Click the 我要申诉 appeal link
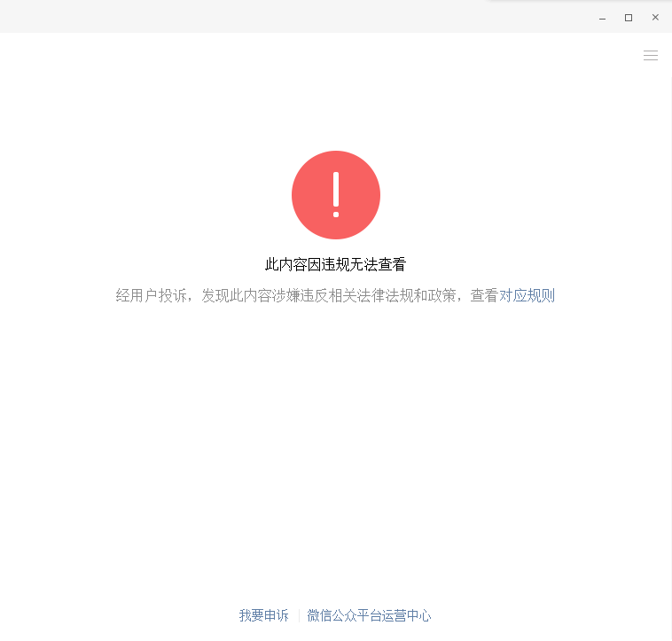This screenshot has height=641, width=672. click(x=263, y=615)
